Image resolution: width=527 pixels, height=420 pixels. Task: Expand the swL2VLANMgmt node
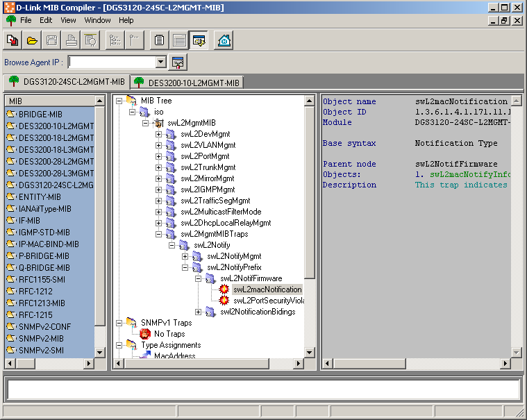coord(158,145)
